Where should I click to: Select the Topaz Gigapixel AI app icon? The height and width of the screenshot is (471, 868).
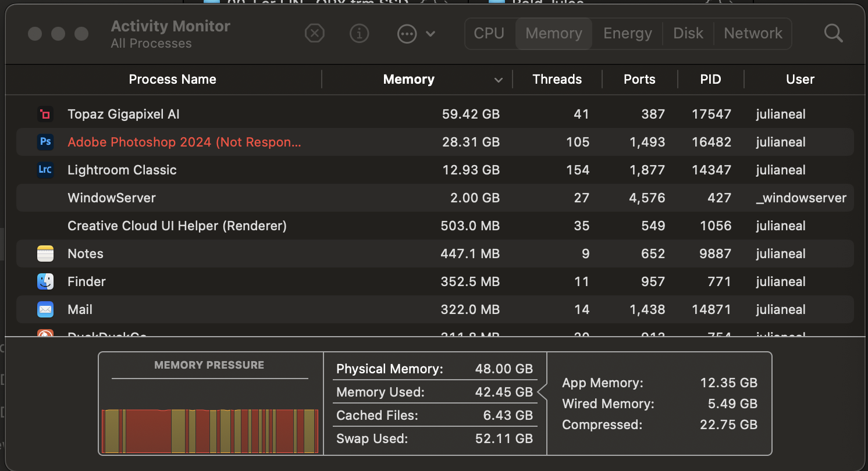45,115
